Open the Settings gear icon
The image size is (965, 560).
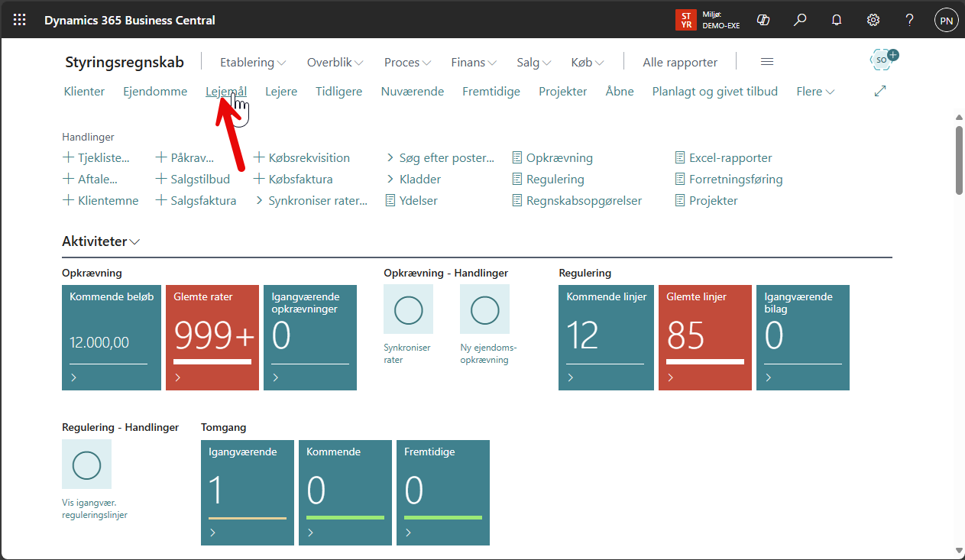(873, 21)
